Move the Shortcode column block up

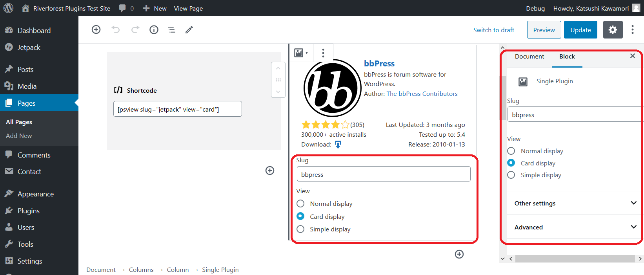click(x=278, y=68)
